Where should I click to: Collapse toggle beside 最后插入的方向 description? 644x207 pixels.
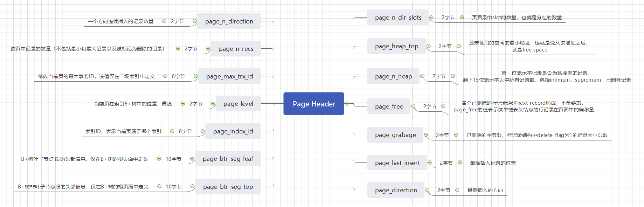click(x=457, y=190)
